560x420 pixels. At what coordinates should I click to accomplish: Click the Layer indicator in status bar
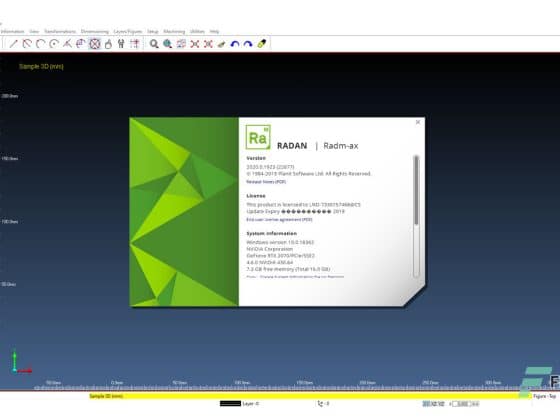coord(251,404)
